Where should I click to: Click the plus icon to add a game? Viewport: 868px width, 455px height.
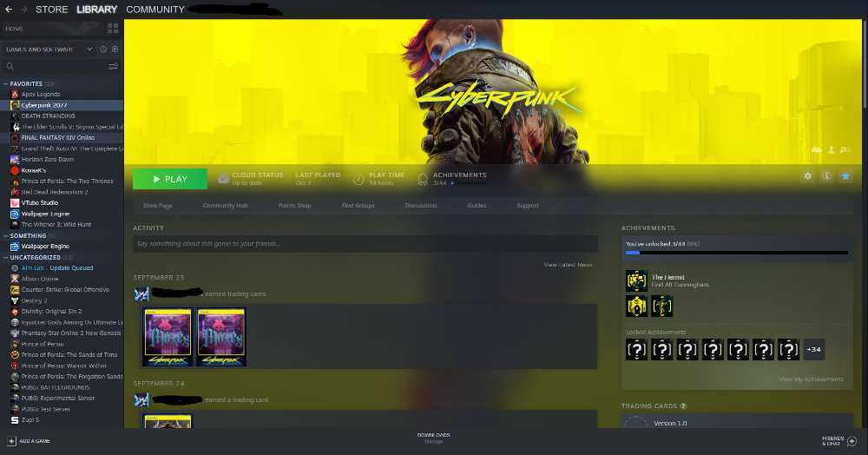11,441
